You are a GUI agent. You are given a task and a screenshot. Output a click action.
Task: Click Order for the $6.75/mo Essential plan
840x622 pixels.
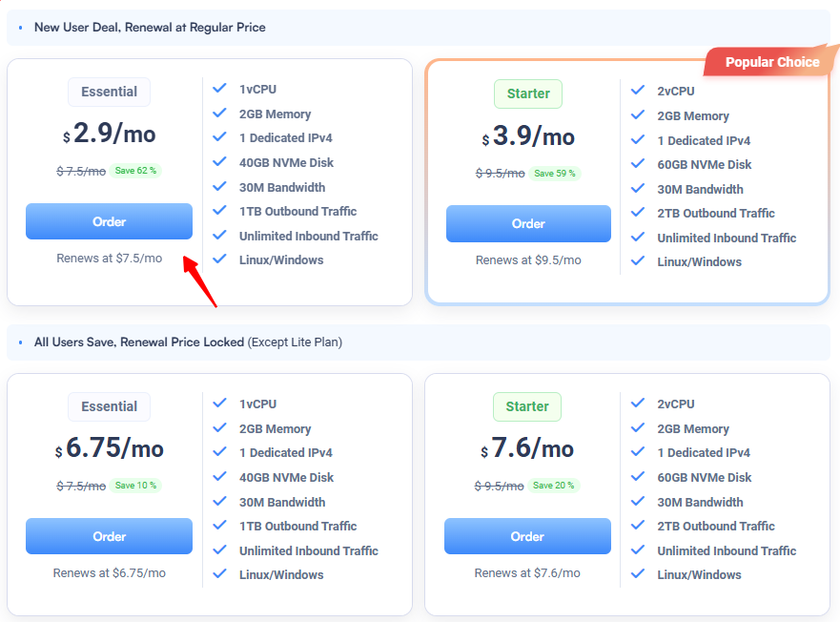(109, 536)
